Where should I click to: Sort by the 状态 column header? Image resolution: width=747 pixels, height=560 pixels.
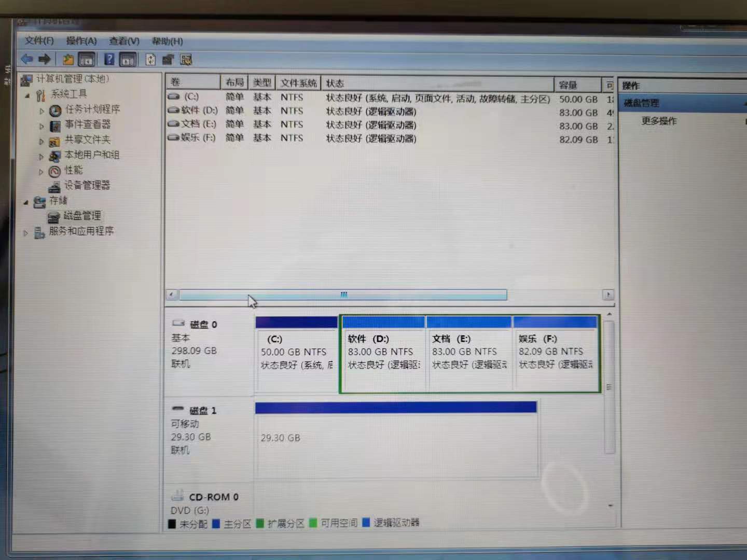tap(437, 83)
